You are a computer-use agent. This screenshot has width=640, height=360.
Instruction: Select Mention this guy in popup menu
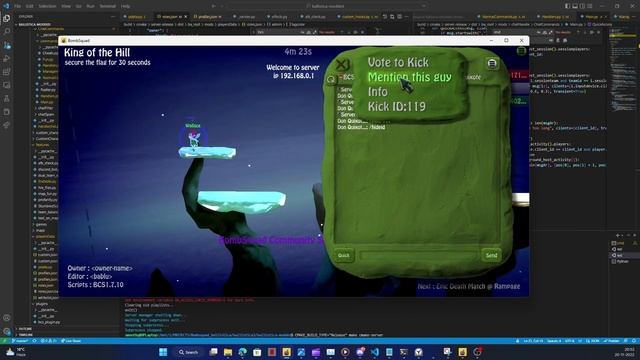[410, 77]
